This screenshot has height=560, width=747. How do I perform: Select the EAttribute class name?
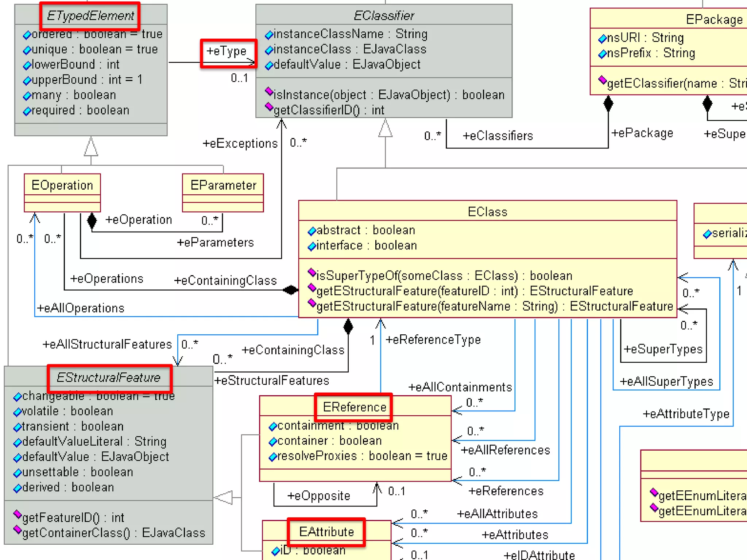tap(326, 532)
